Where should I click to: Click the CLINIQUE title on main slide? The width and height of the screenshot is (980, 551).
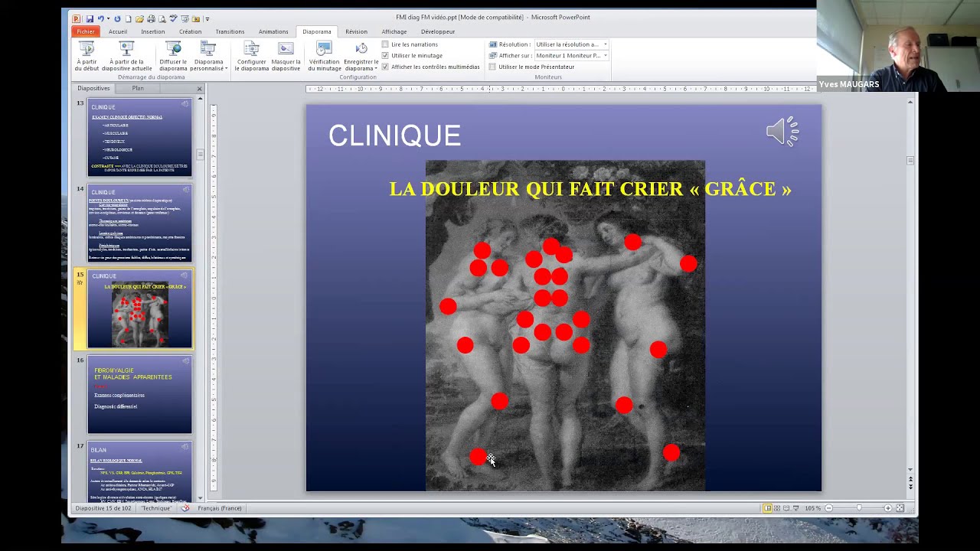point(394,136)
